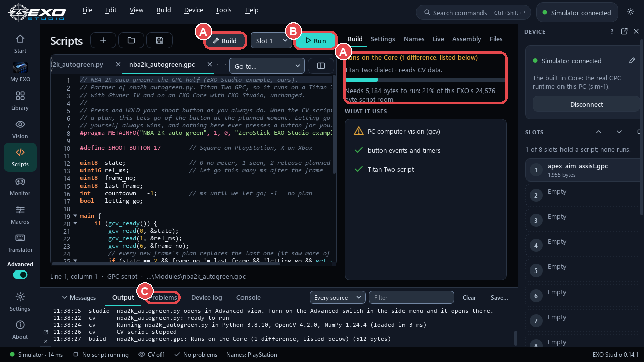Move slot down with the down chevron
The image size is (644, 362).
pos(619,132)
